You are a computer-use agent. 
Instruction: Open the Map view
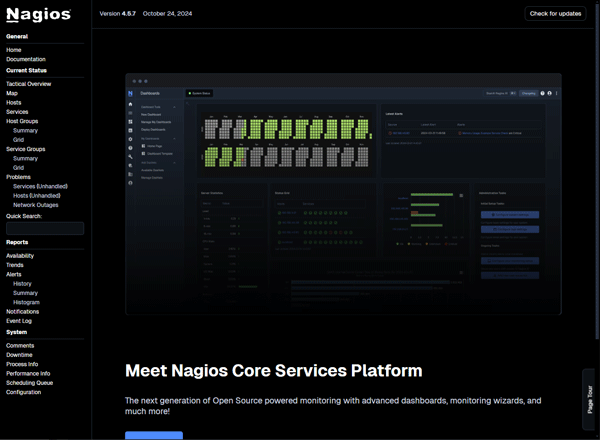coord(12,93)
